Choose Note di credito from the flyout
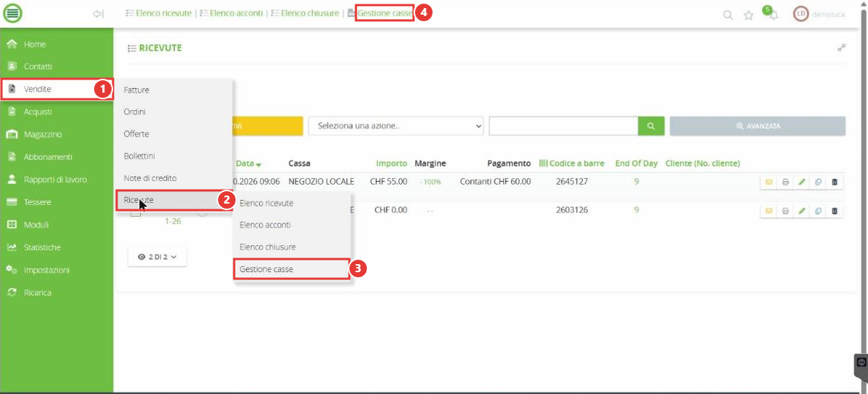The height and width of the screenshot is (394, 868). tap(174, 178)
